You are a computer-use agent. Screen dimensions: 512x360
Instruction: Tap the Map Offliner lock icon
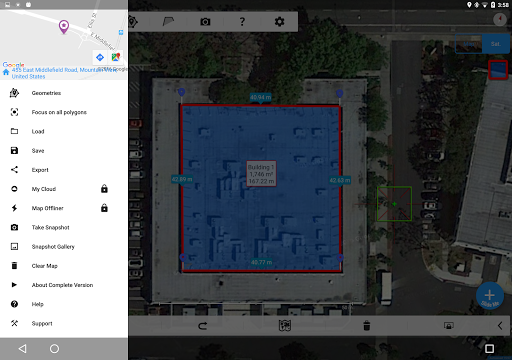104,208
